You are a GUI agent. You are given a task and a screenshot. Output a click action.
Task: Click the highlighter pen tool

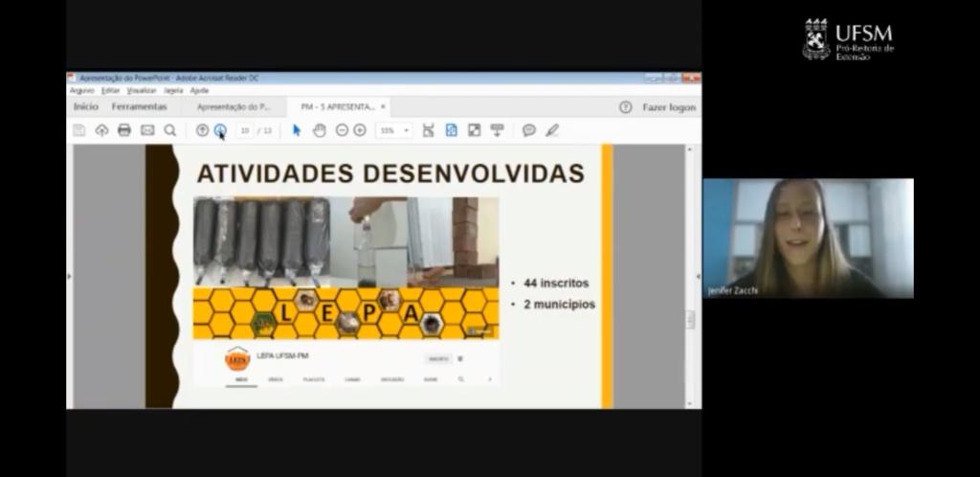[551, 130]
